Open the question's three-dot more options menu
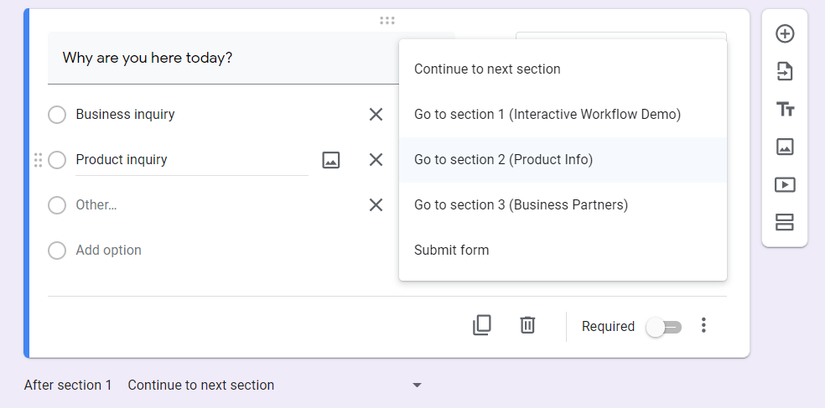This screenshot has height=408, width=825. point(704,326)
